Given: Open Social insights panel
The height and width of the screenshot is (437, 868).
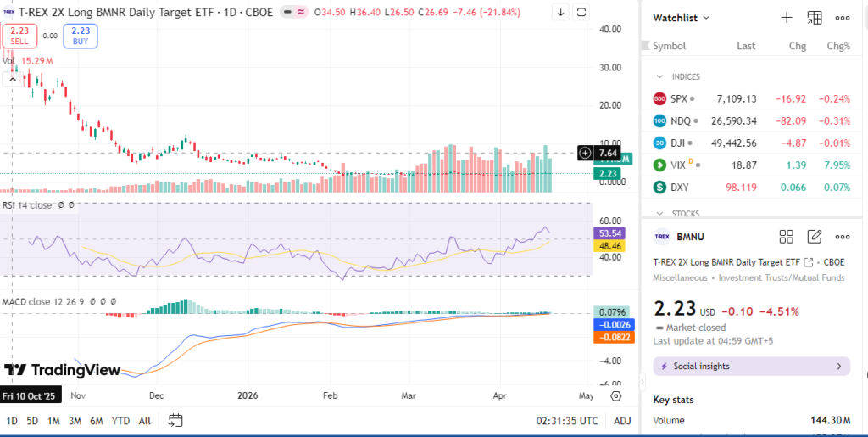Looking at the screenshot, I should (x=752, y=367).
